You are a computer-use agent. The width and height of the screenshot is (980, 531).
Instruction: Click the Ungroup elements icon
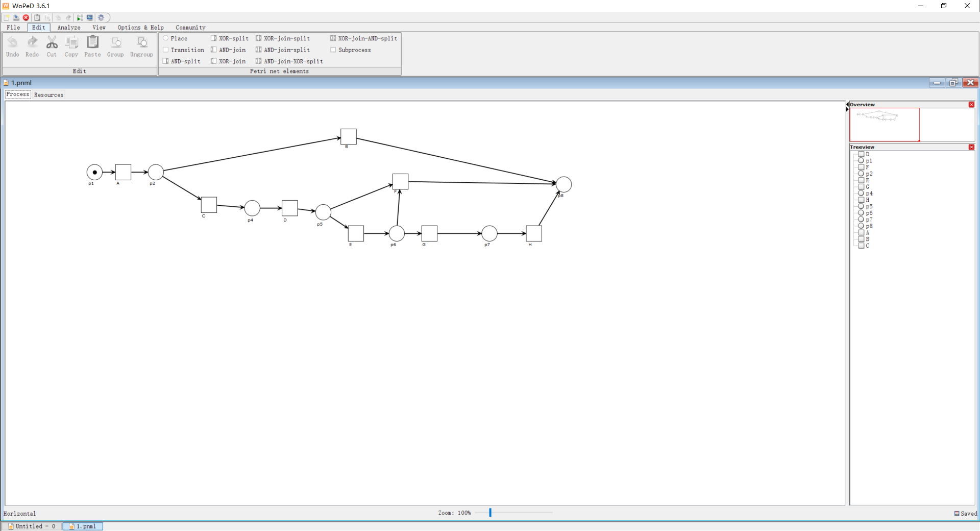coord(142,42)
